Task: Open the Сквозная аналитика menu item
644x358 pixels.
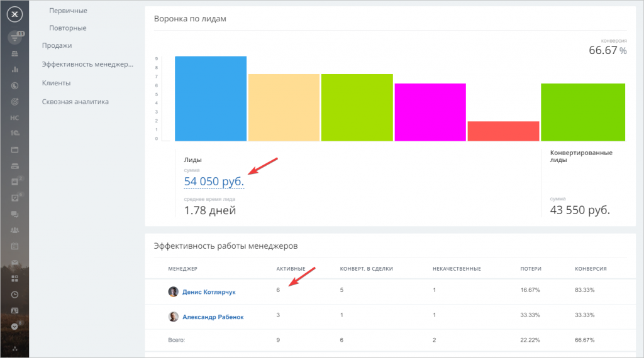Action: tap(75, 101)
